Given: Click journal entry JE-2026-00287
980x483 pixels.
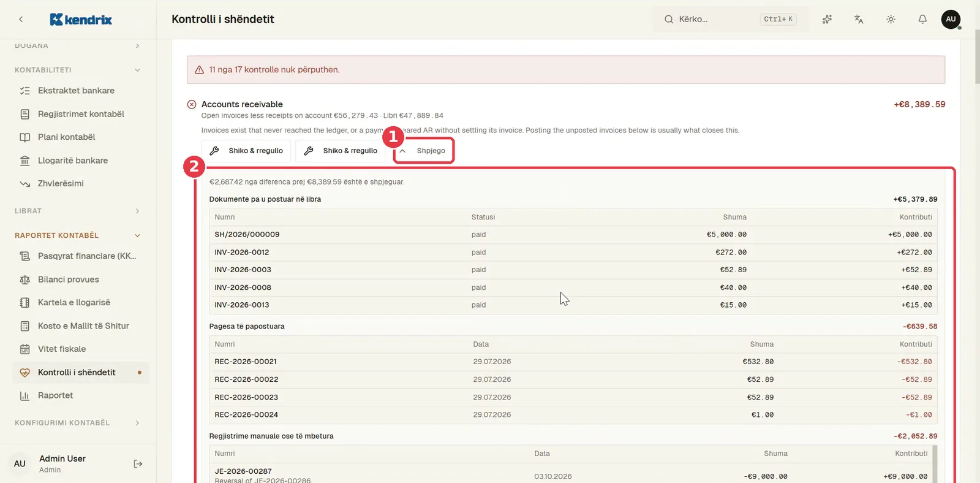Looking at the screenshot, I should (243, 471).
